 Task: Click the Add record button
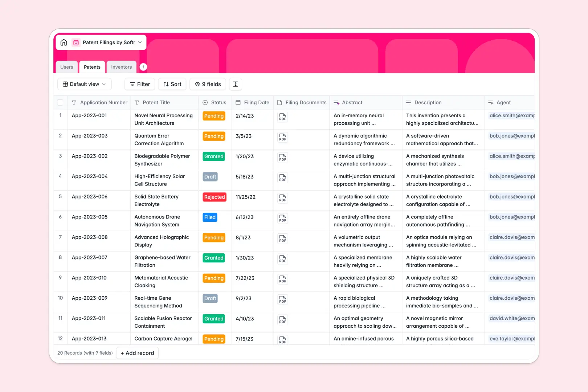point(137,353)
